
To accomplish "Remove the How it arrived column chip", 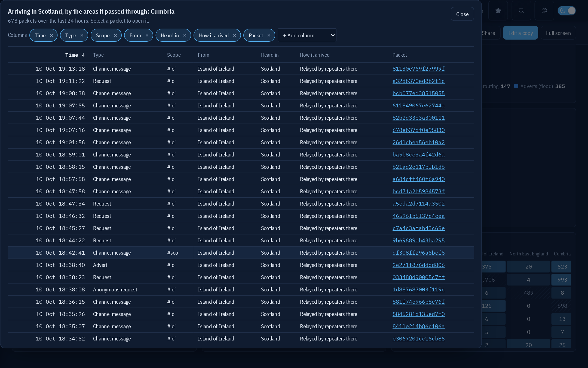I will (x=235, y=35).
